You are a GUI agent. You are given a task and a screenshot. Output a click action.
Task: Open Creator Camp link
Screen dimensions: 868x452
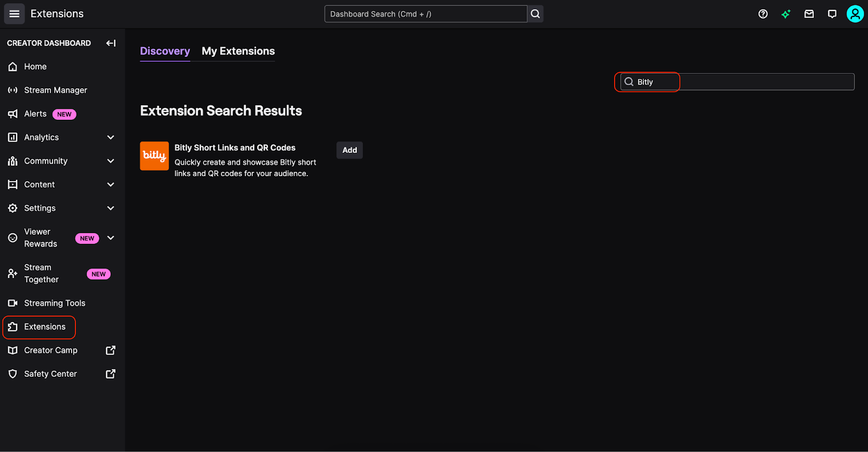point(51,350)
